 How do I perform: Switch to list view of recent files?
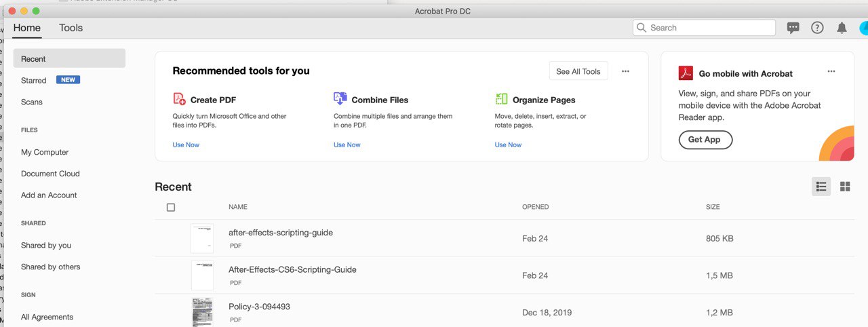coord(821,187)
